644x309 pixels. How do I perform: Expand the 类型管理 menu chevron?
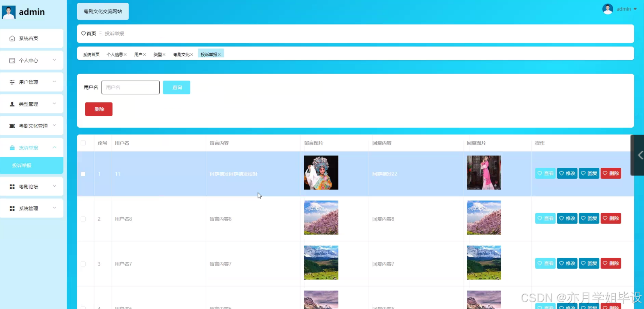click(54, 104)
